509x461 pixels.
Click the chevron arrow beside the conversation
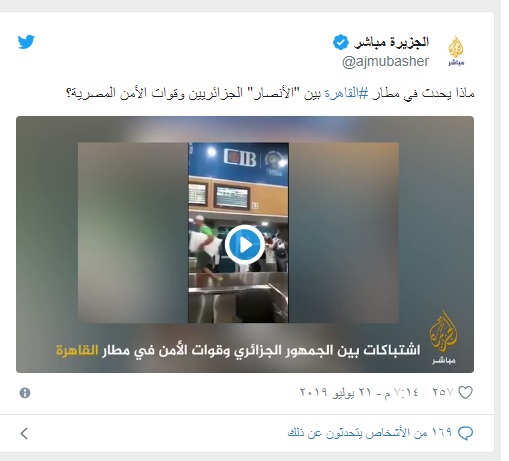24,433
